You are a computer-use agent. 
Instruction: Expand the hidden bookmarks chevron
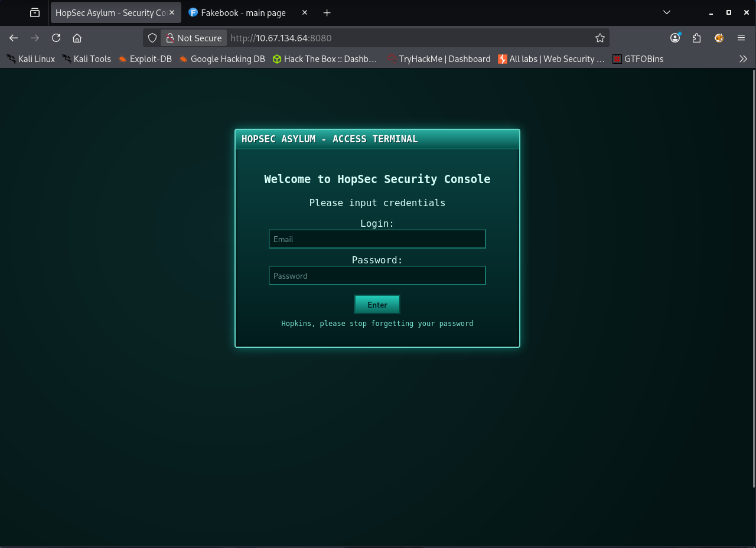[x=744, y=58]
